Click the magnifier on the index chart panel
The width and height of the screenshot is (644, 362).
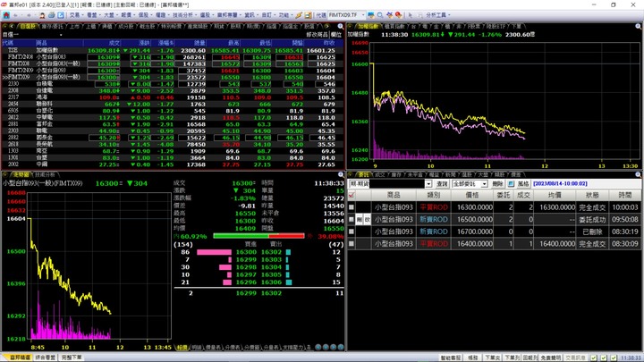point(638,26)
